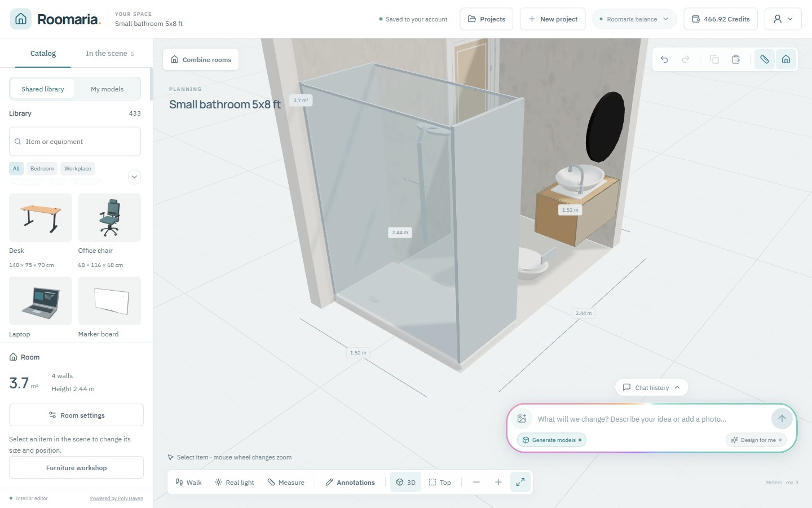Toggle Annotations display
812x508 pixels.
point(350,482)
